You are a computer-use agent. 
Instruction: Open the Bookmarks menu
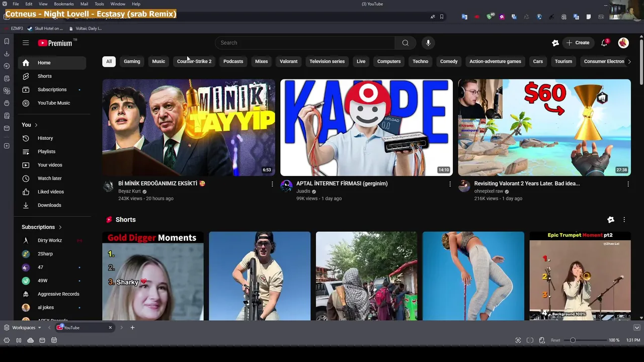click(64, 4)
